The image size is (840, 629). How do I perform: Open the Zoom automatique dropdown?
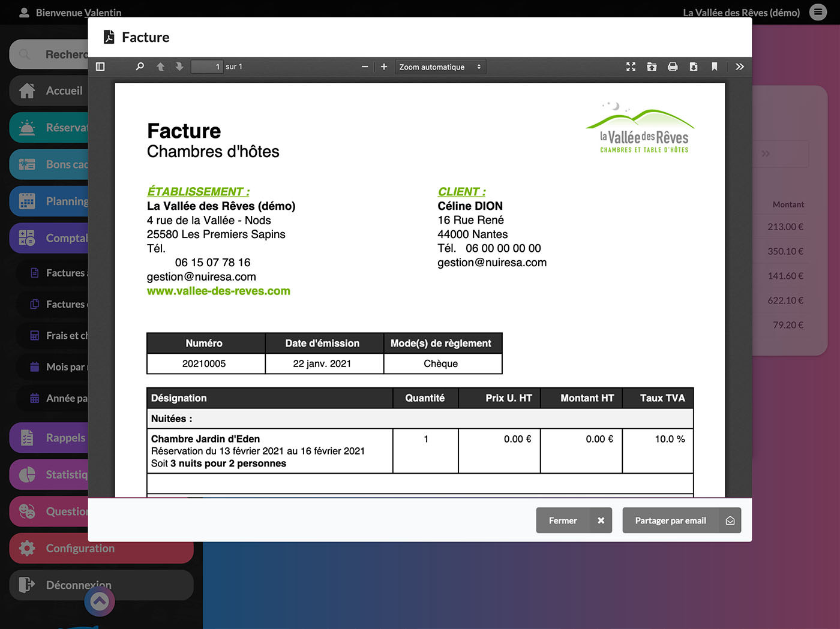pos(440,67)
